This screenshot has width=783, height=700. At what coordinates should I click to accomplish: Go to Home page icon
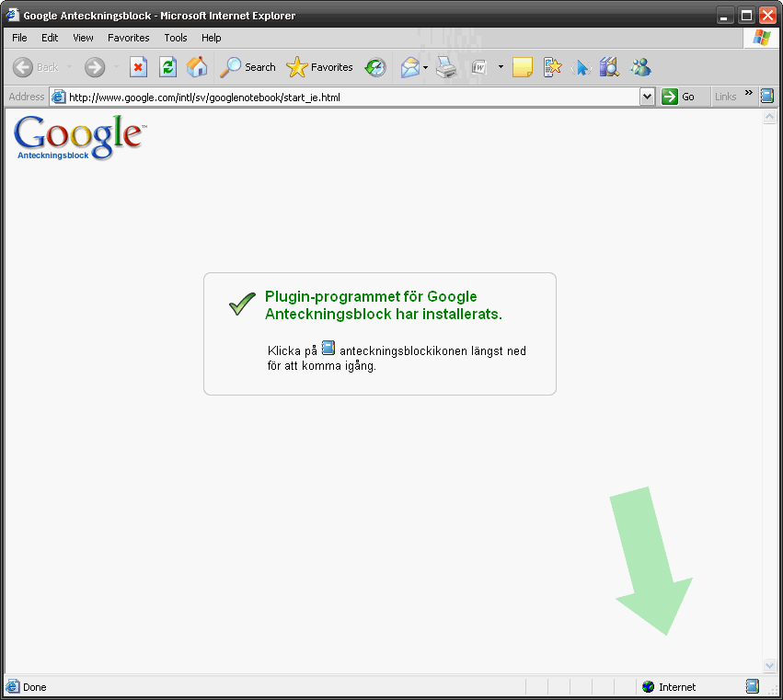(197, 67)
